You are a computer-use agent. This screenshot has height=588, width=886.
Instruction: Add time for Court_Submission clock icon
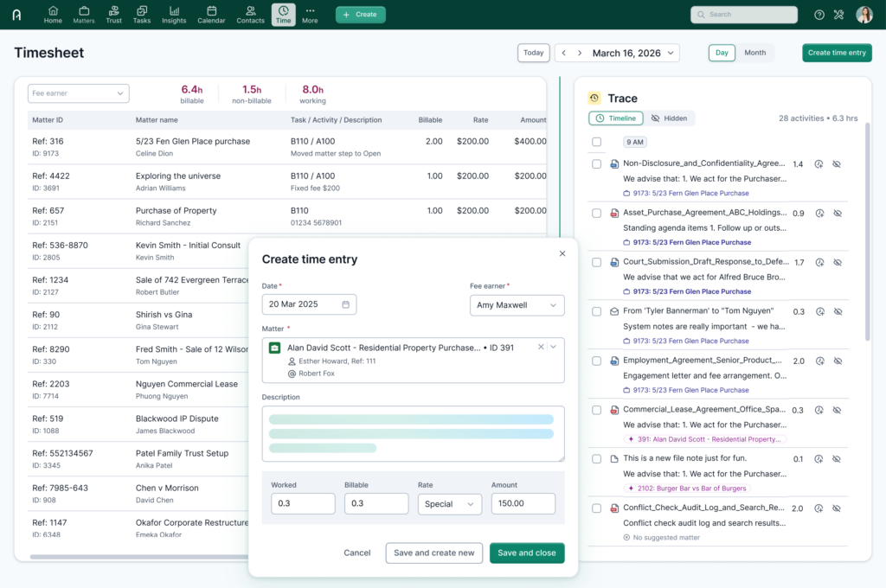pos(819,263)
